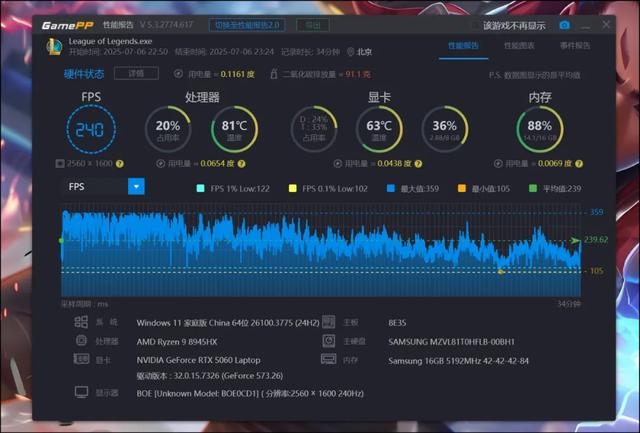
Task: Click 切换至性能报告2.0 button
Action: 247,25
